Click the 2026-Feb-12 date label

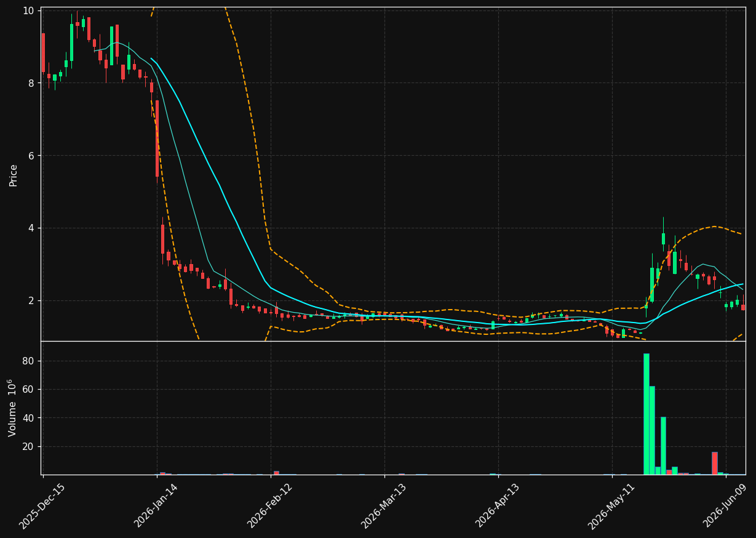[270, 506]
